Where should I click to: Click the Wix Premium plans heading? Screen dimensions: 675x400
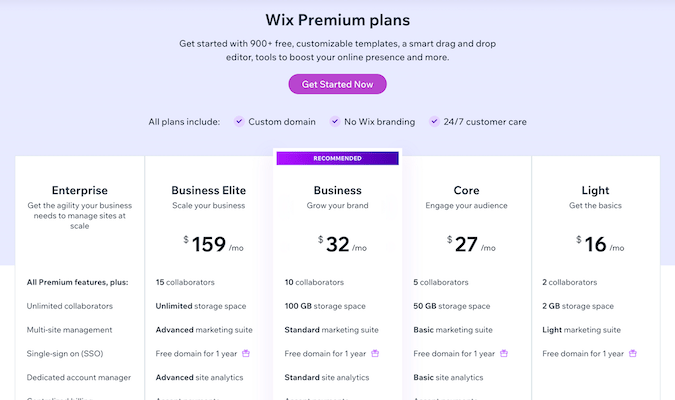point(337,20)
